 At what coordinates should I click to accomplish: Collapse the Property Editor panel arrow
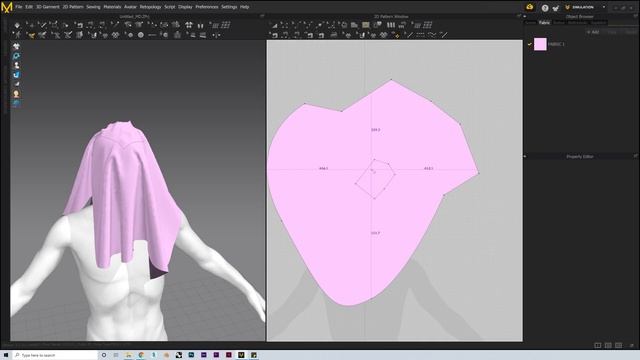point(525,156)
